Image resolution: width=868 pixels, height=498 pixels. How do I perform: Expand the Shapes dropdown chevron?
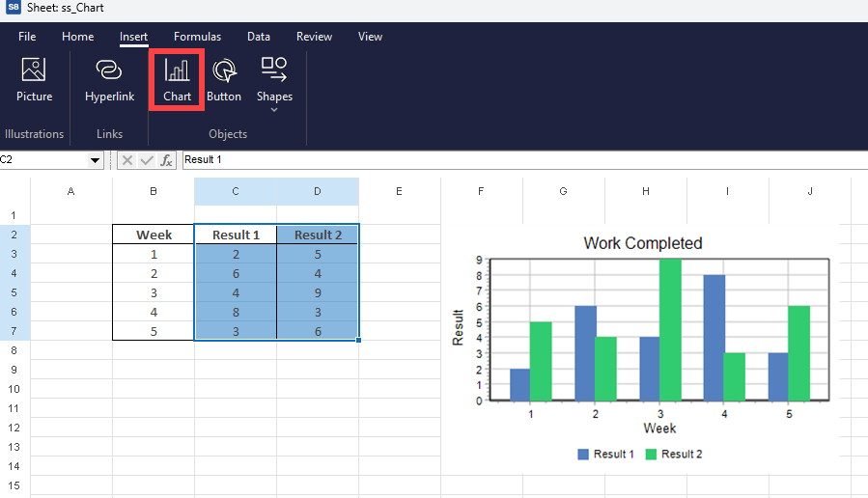point(274,110)
